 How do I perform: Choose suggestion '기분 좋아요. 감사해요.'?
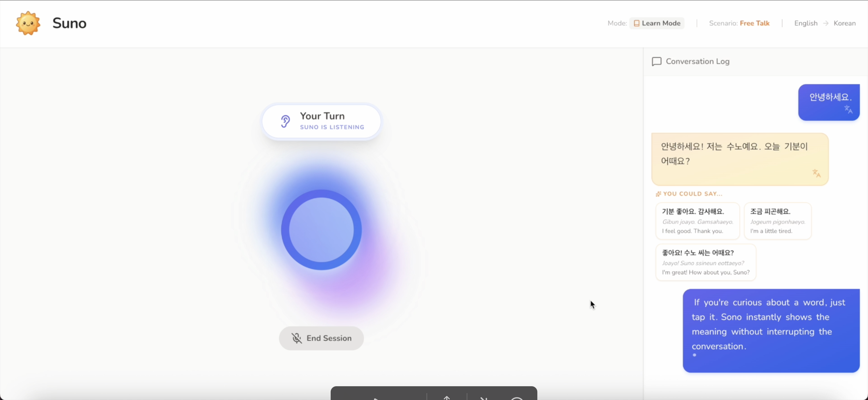click(x=697, y=221)
